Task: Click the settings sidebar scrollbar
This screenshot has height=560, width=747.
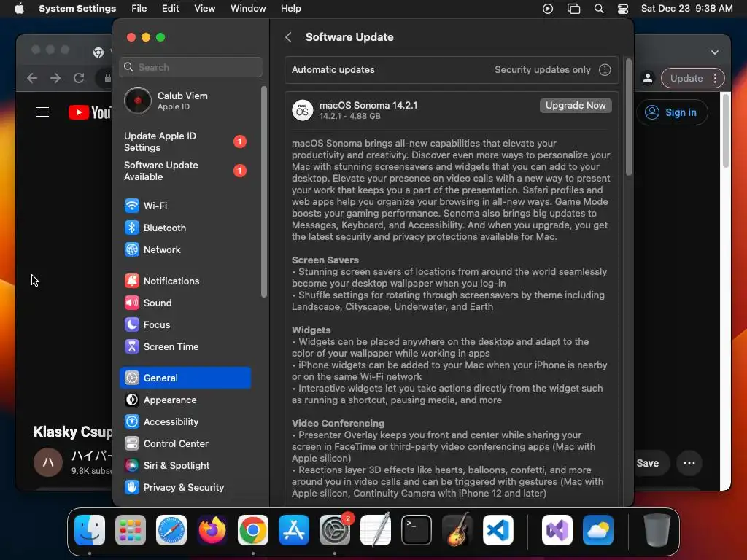Action: [x=264, y=192]
